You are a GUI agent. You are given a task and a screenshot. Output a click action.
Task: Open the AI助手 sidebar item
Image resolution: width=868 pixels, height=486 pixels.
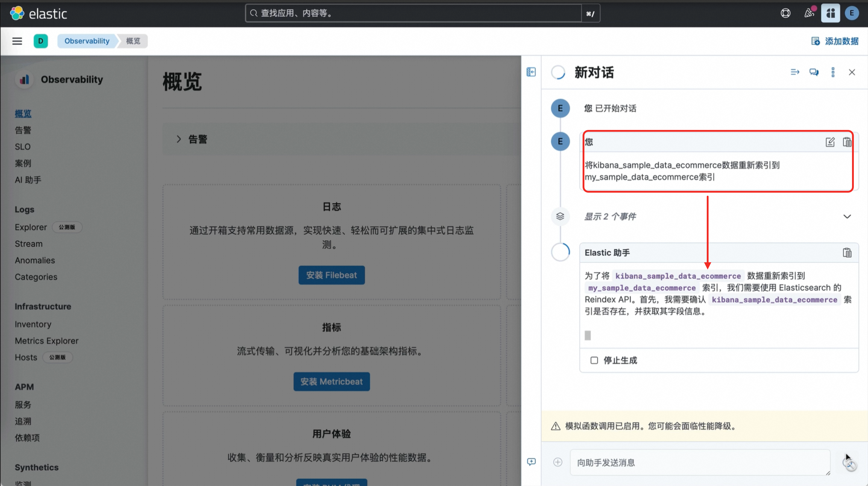(29, 179)
